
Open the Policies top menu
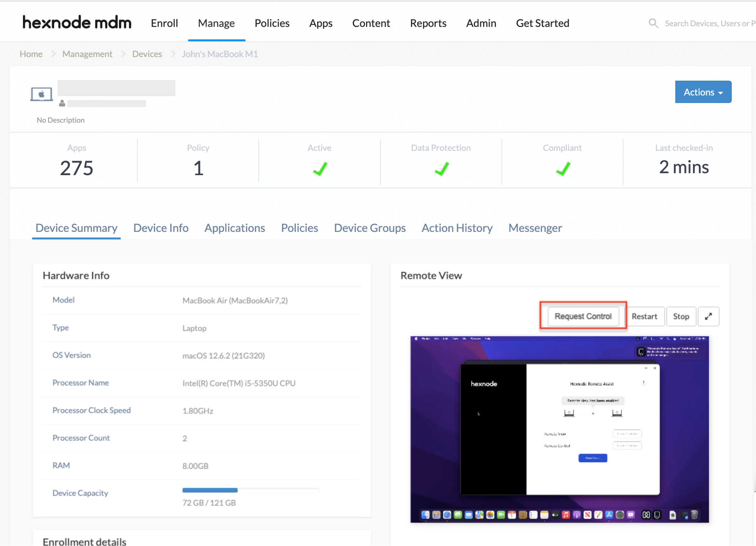click(x=272, y=23)
